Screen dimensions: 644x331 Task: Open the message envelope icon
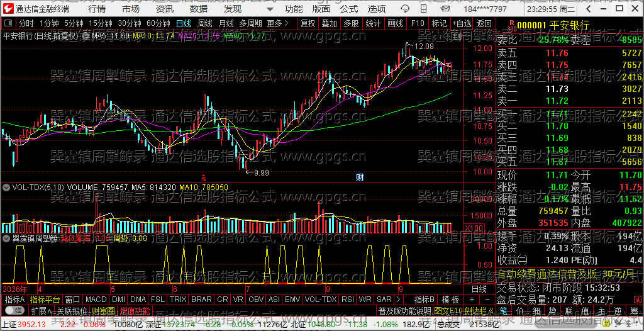coord(445,9)
